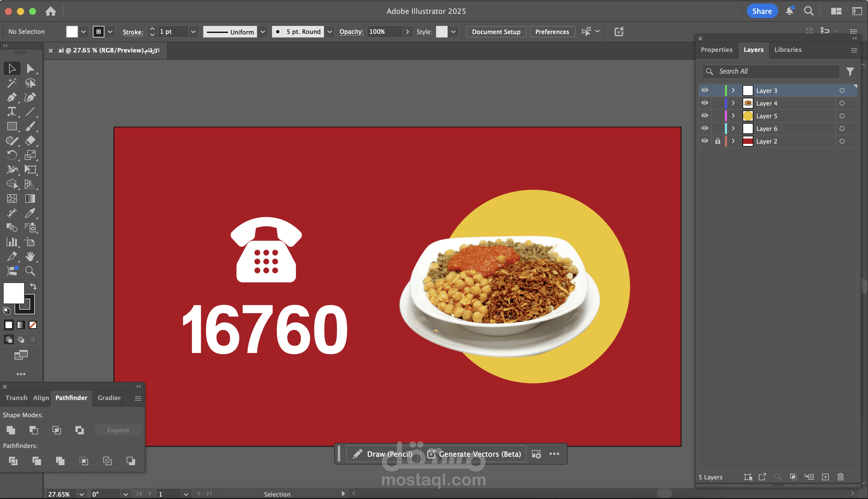Click the Unite shape mode icon
This screenshot has height=499, width=868.
click(11, 430)
